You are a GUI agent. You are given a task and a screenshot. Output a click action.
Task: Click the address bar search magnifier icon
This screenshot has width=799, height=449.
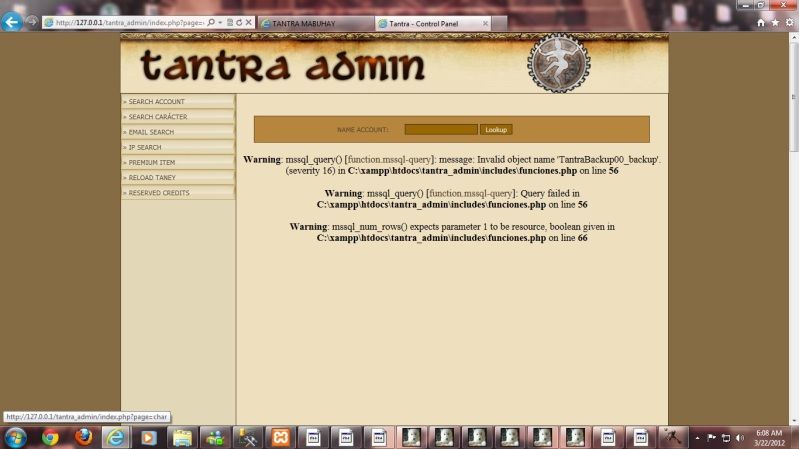point(211,23)
